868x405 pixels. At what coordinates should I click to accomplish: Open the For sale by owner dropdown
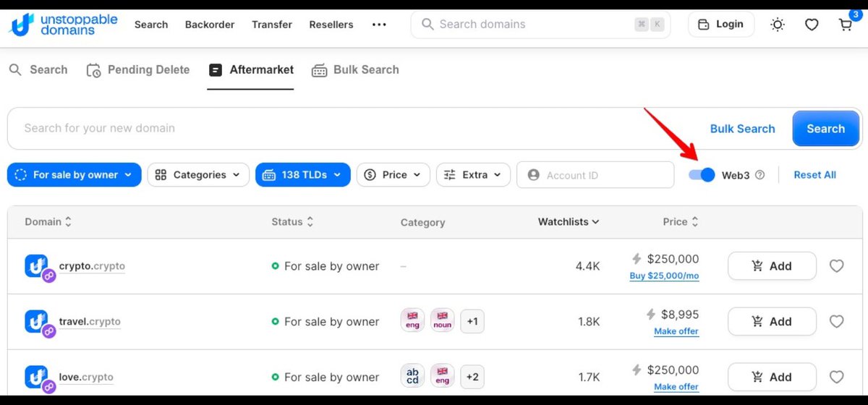[x=75, y=174]
